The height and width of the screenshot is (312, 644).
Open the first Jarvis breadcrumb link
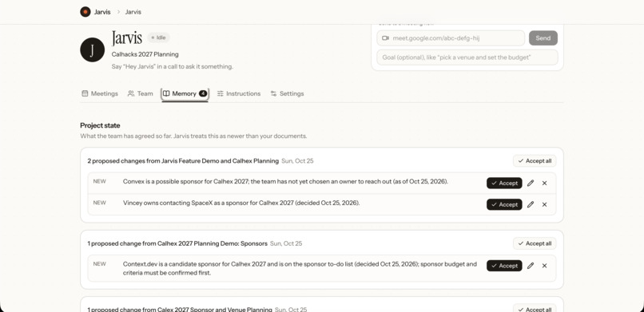click(102, 12)
